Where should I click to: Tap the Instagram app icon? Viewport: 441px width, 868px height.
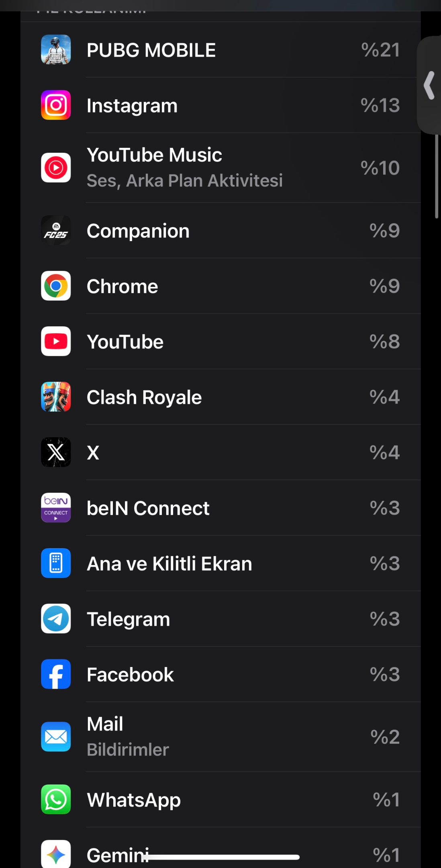pyautogui.click(x=56, y=105)
